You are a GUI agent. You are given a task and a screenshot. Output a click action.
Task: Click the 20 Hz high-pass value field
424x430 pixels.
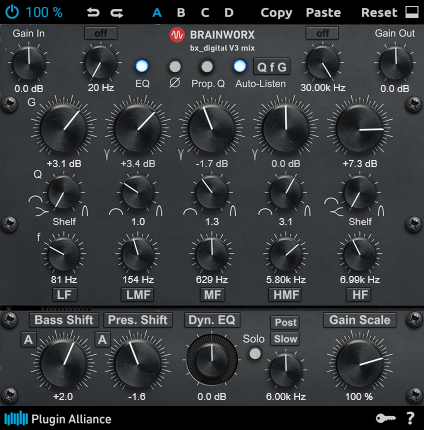101,88
